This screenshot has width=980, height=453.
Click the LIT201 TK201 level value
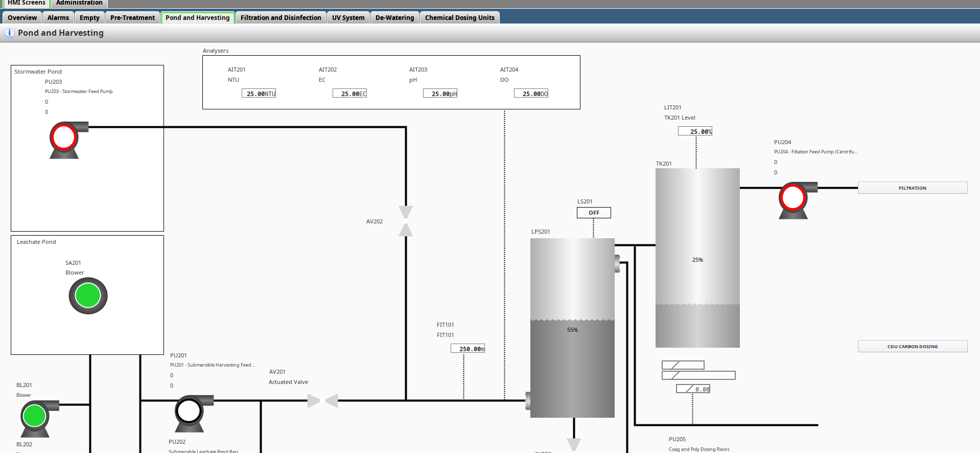coord(695,131)
